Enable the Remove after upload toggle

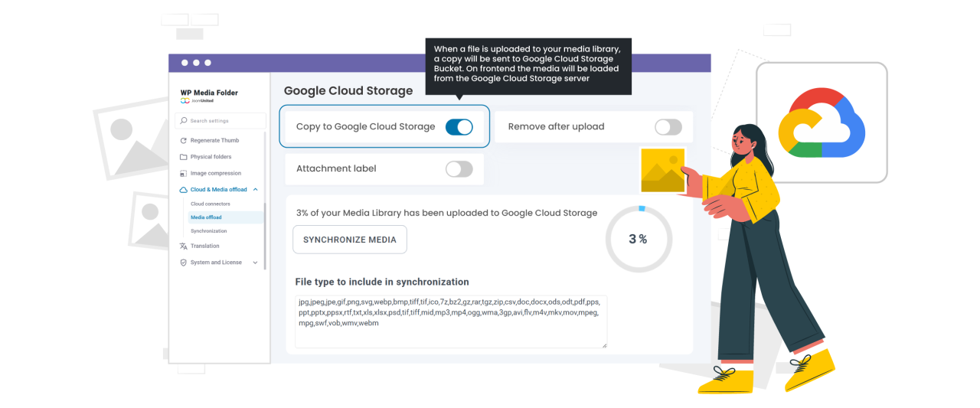pyautogui.click(x=668, y=127)
